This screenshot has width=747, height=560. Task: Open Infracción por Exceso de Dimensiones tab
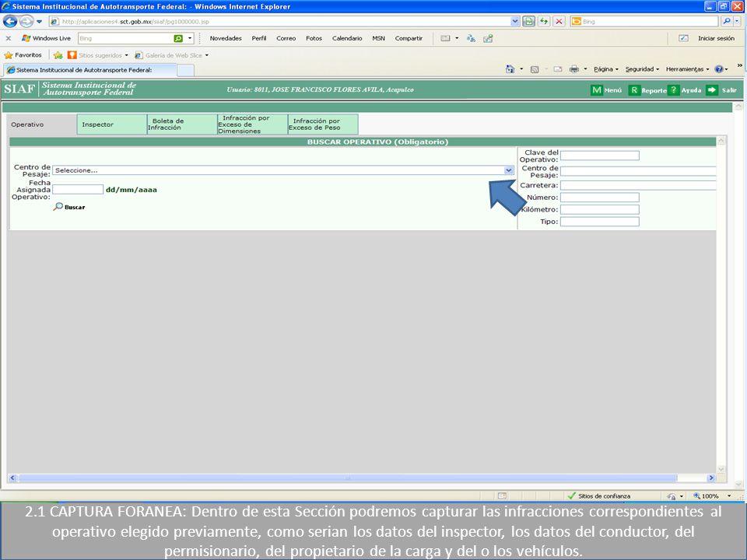click(x=252, y=124)
